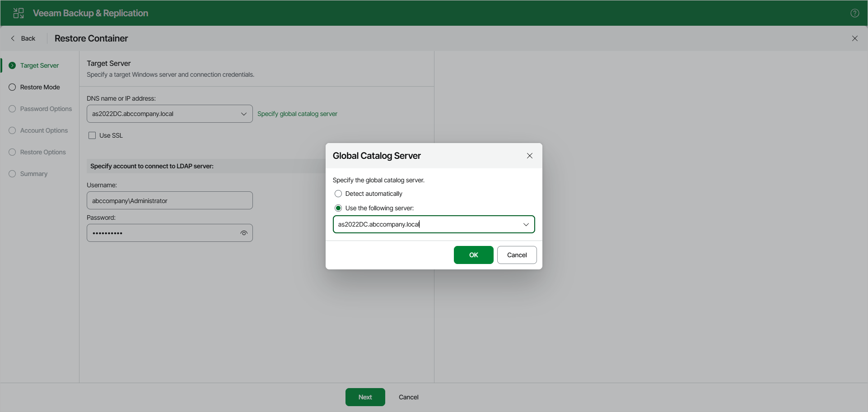868x412 pixels.
Task: Click the Password Options step circle icon
Action: coord(12,109)
